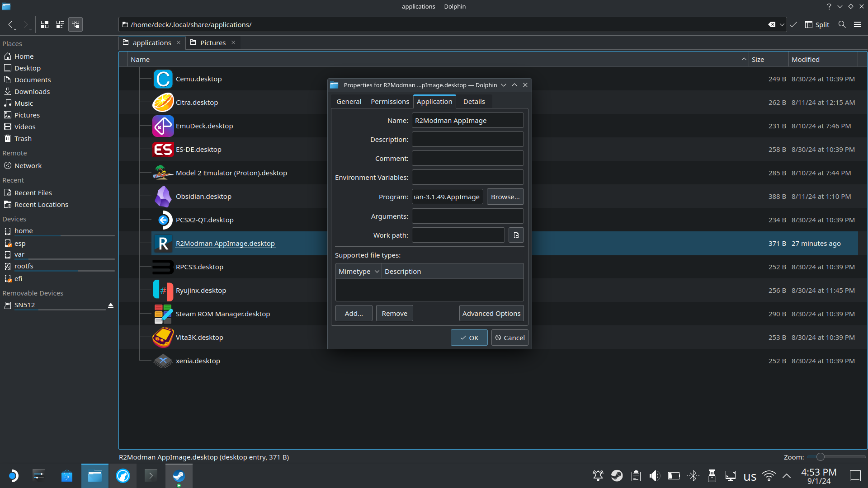This screenshot has width=868, height=488.
Task: Open the Permissions tab in Properties
Action: coord(390,102)
